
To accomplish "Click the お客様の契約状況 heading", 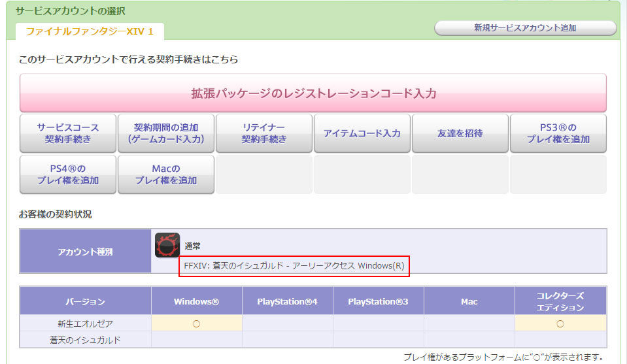I will pos(55,214).
